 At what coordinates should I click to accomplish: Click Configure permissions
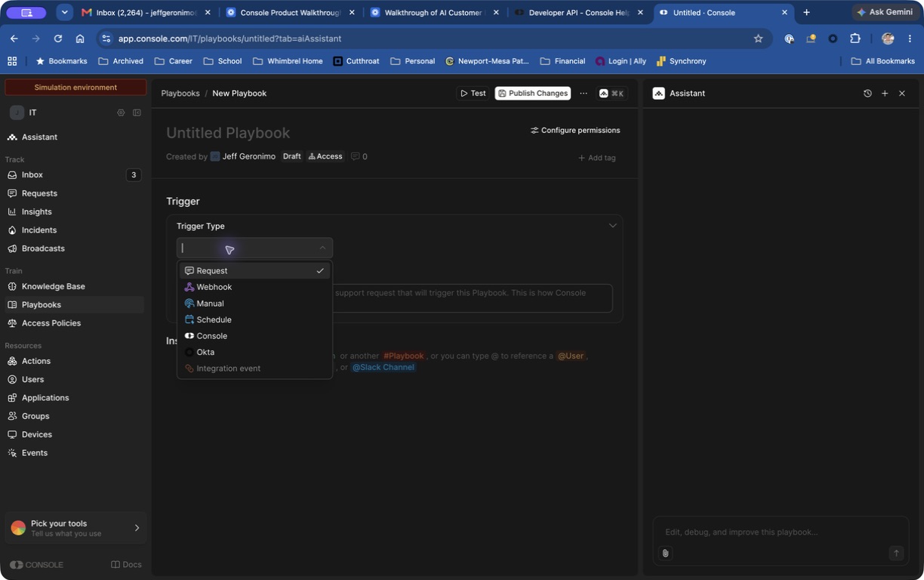click(575, 131)
